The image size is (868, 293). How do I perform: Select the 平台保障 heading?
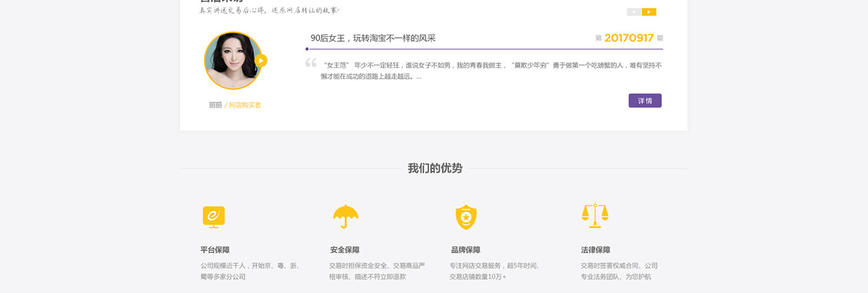click(215, 250)
